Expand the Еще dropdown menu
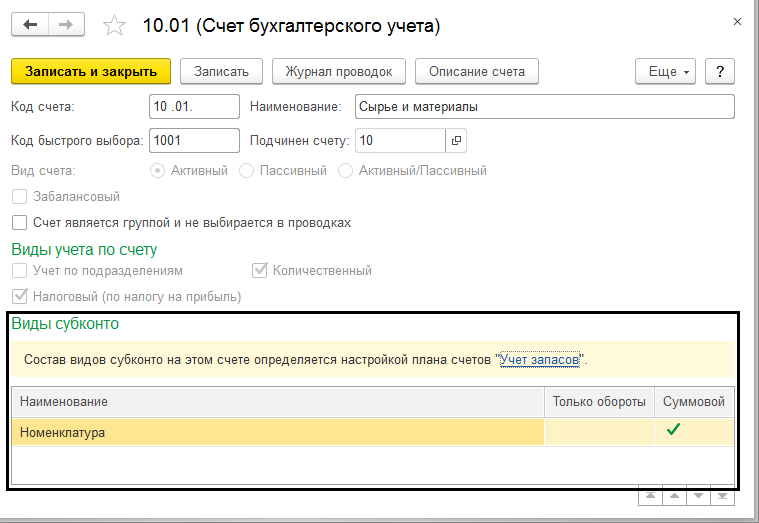 pos(665,71)
